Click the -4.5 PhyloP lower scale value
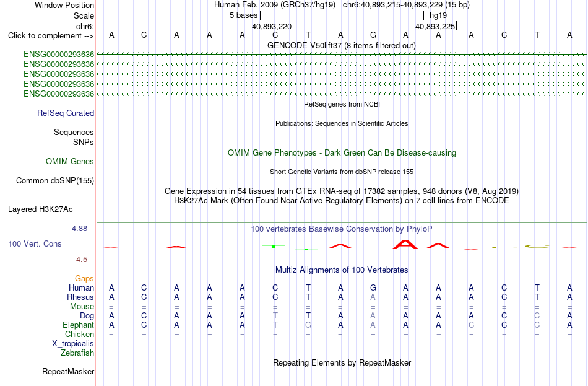588x386 pixels. 80,260
